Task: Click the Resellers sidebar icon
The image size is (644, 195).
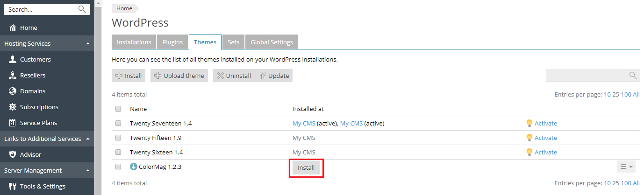Action: (13, 76)
